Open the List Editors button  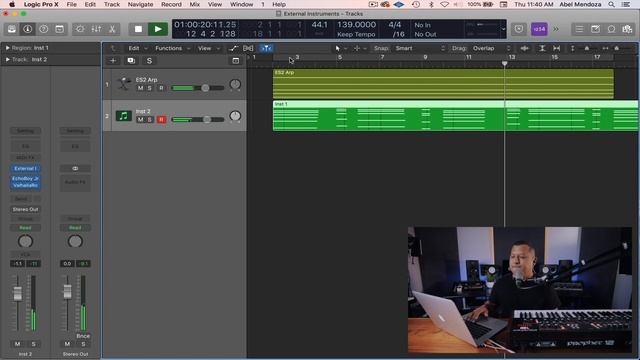pos(579,29)
